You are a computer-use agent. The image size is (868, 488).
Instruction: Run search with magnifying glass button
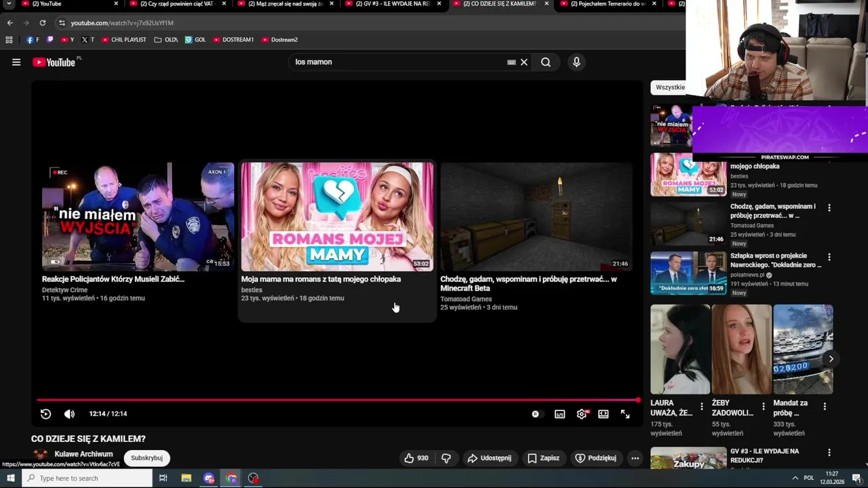(546, 62)
